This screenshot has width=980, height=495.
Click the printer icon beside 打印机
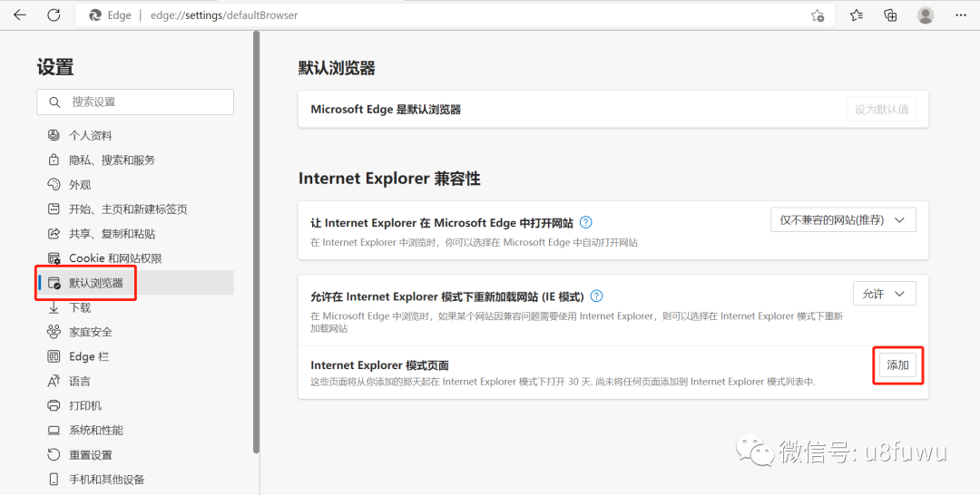click(x=54, y=406)
